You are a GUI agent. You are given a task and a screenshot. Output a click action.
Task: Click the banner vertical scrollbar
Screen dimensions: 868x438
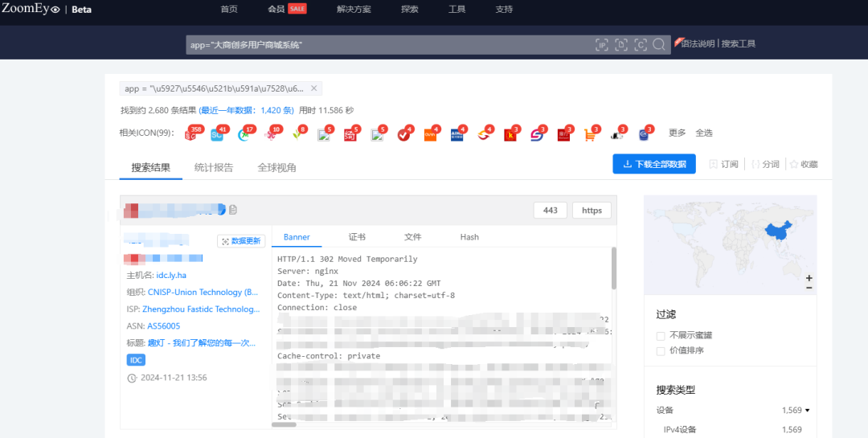pyautogui.click(x=614, y=268)
